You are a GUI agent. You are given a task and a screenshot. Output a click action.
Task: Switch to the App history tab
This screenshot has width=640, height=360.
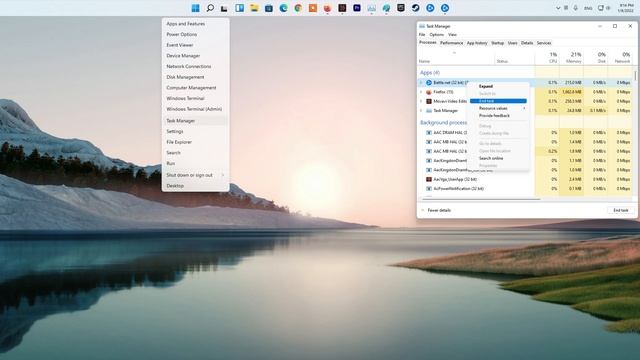(x=477, y=43)
